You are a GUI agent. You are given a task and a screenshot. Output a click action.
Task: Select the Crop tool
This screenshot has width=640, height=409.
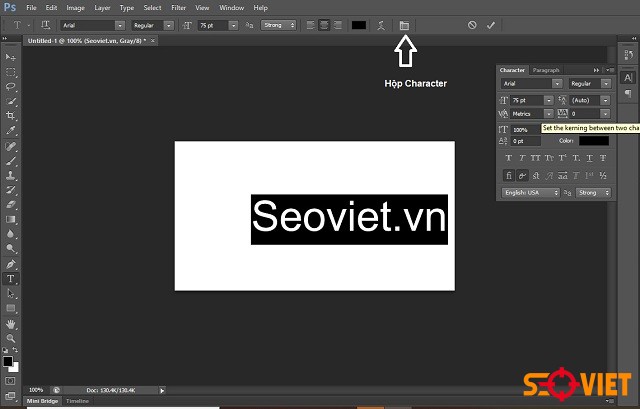[11, 116]
